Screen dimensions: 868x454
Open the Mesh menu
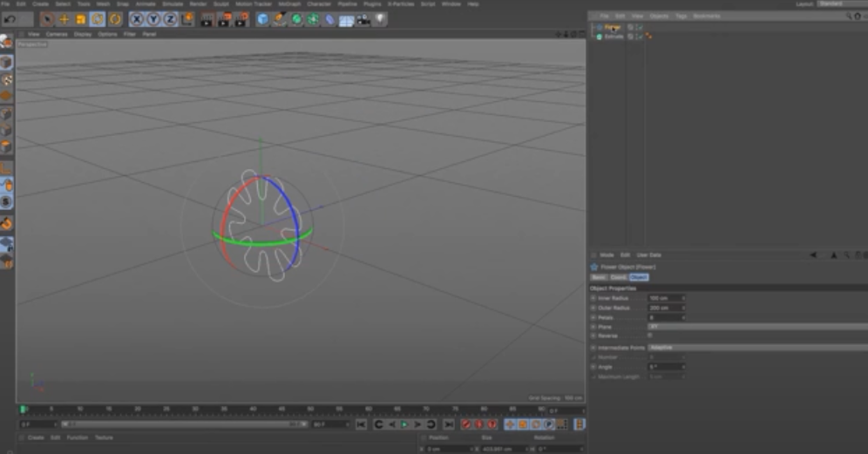point(104,3)
